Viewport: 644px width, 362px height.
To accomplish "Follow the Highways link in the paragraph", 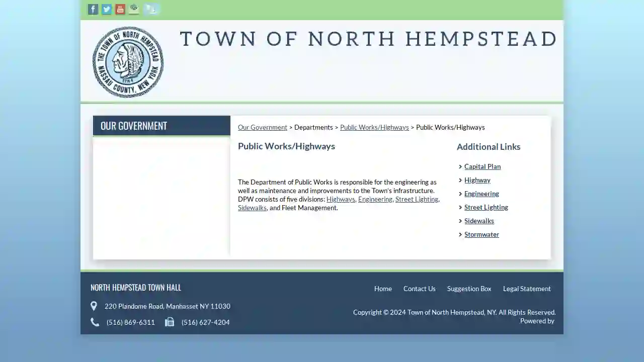I will tap(341, 199).
